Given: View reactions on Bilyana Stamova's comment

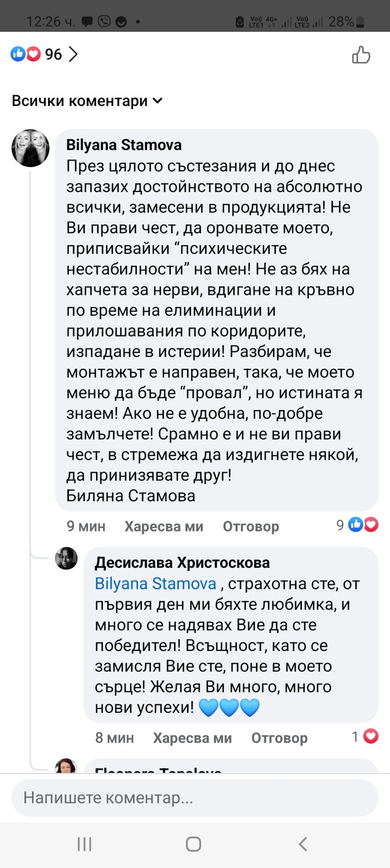Looking at the screenshot, I should pyautogui.click(x=358, y=525).
